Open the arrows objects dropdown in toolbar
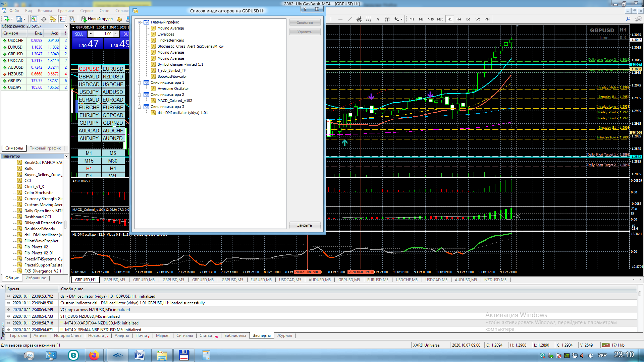This screenshot has height=362, width=644. [401, 19]
